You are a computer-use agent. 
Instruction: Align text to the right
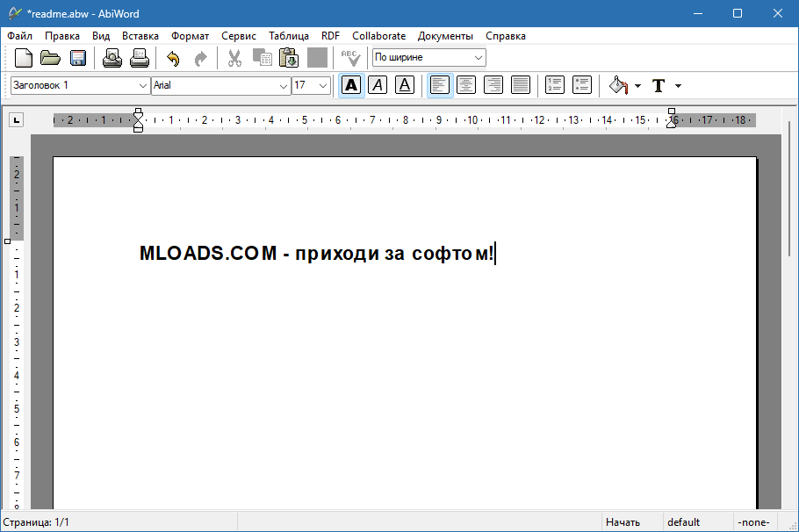coord(493,85)
